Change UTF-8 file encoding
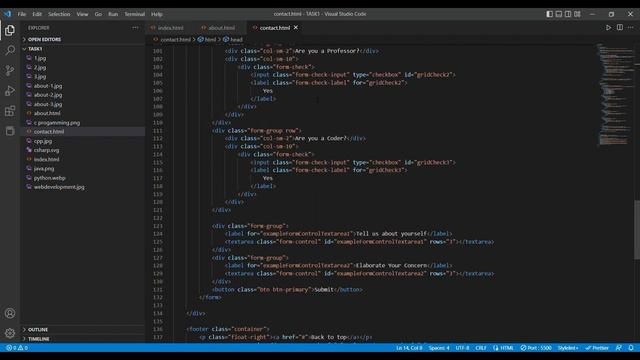This screenshot has height=360, width=640. pyautogui.click(x=462, y=348)
